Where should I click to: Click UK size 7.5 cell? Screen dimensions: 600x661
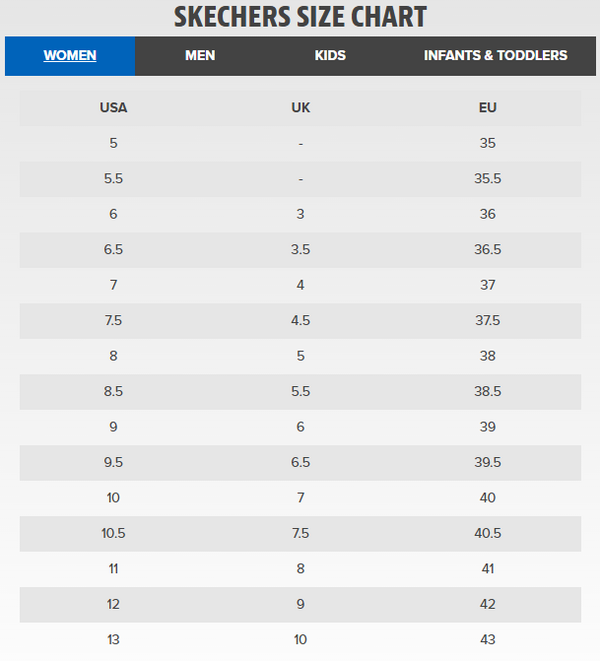300,533
